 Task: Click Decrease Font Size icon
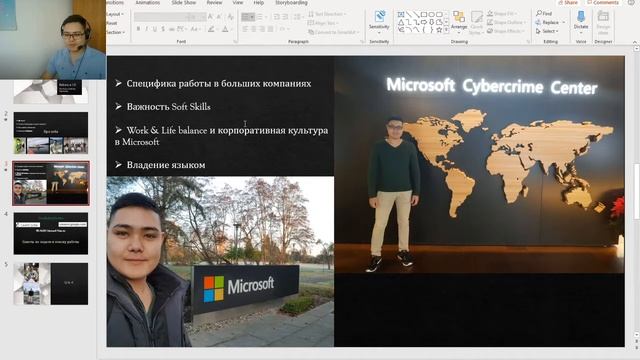click(219, 16)
